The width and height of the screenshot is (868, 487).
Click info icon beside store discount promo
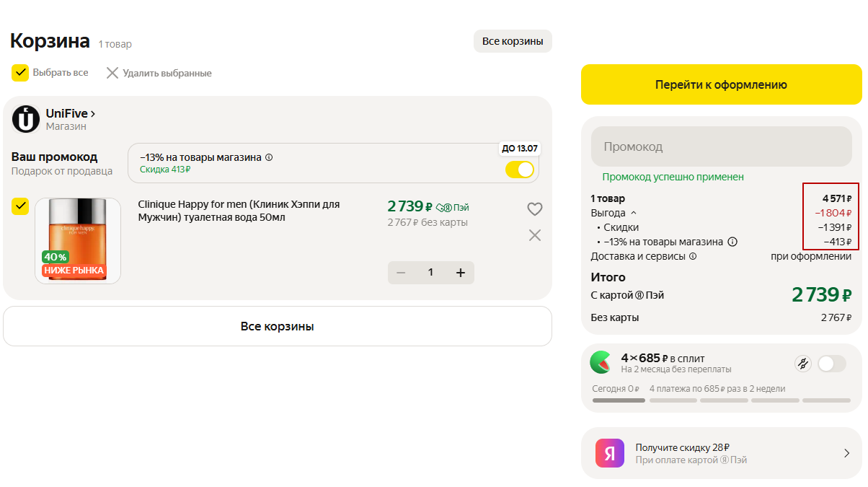tap(269, 157)
